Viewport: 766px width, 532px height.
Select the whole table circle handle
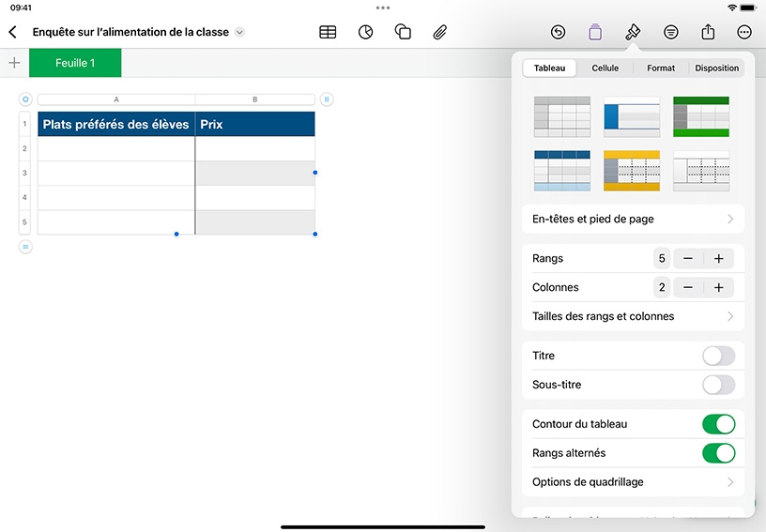pos(25,99)
